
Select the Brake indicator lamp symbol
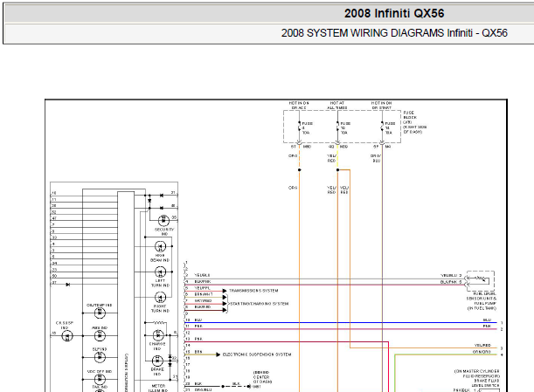(x=157, y=361)
